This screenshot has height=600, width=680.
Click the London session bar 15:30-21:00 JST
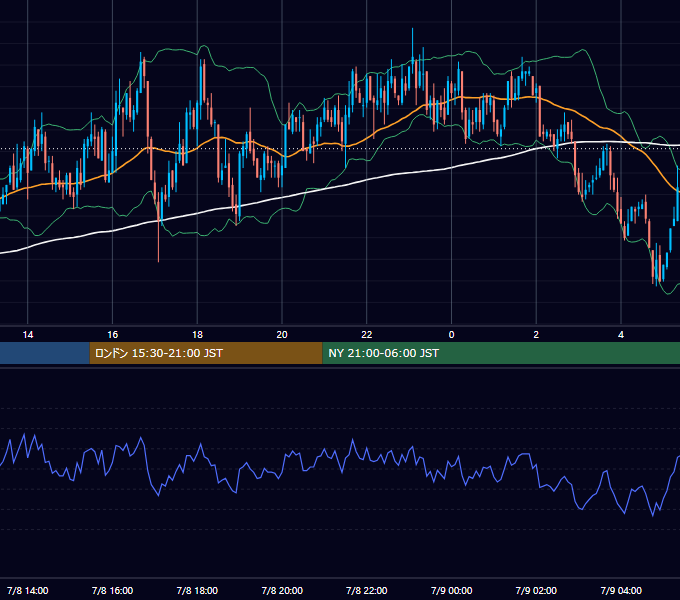(206, 353)
